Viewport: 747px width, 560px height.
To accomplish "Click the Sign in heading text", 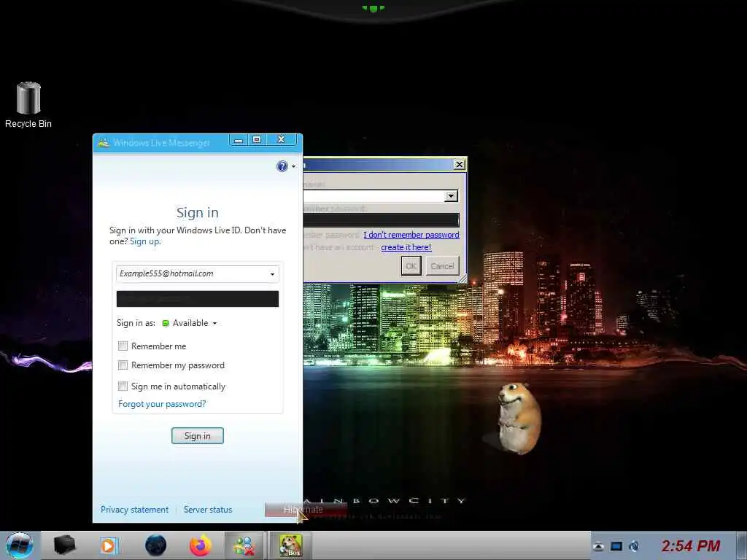I will 197,212.
